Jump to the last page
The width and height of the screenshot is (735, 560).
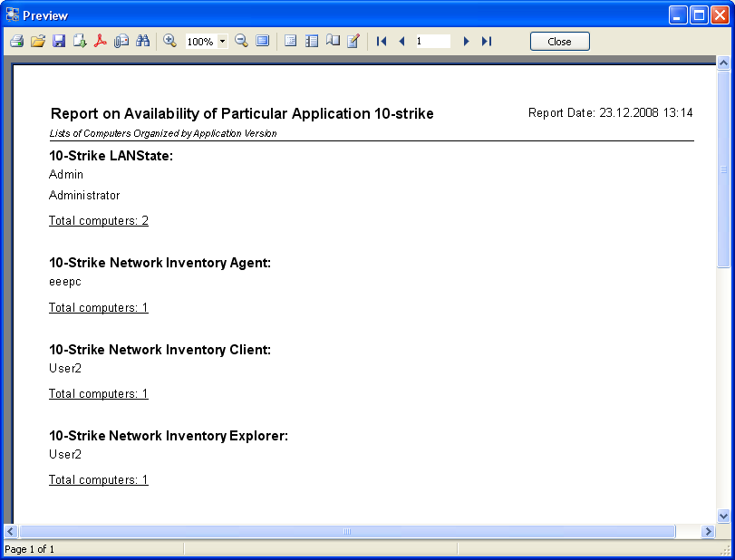click(x=487, y=42)
